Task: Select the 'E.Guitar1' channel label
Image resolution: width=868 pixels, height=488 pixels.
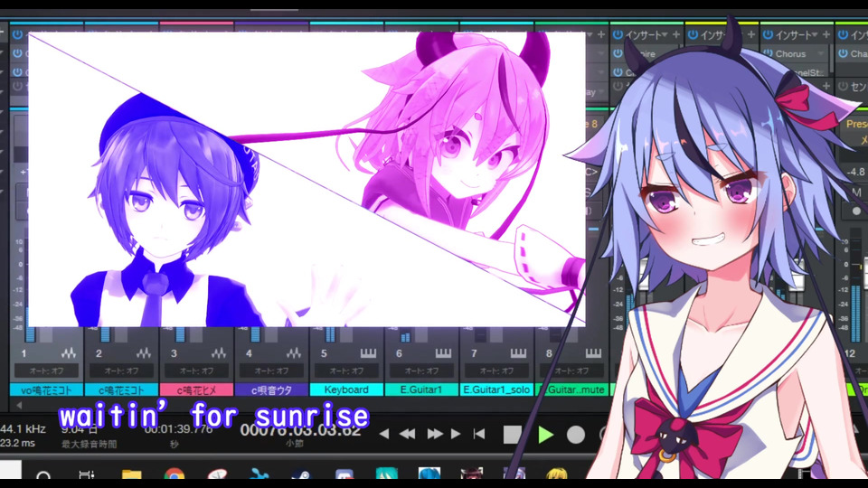Action: click(x=421, y=390)
